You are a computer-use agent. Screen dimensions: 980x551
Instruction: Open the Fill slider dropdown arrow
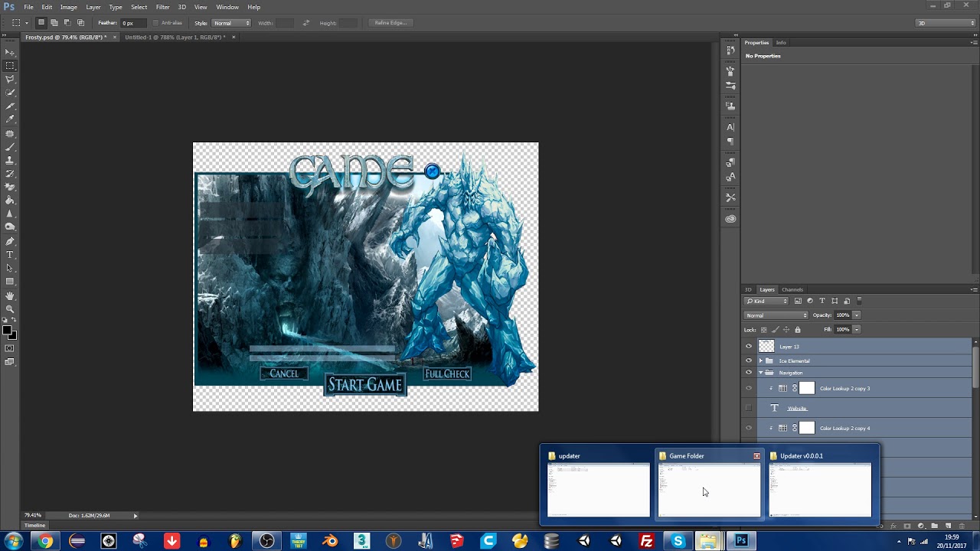click(857, 330)
